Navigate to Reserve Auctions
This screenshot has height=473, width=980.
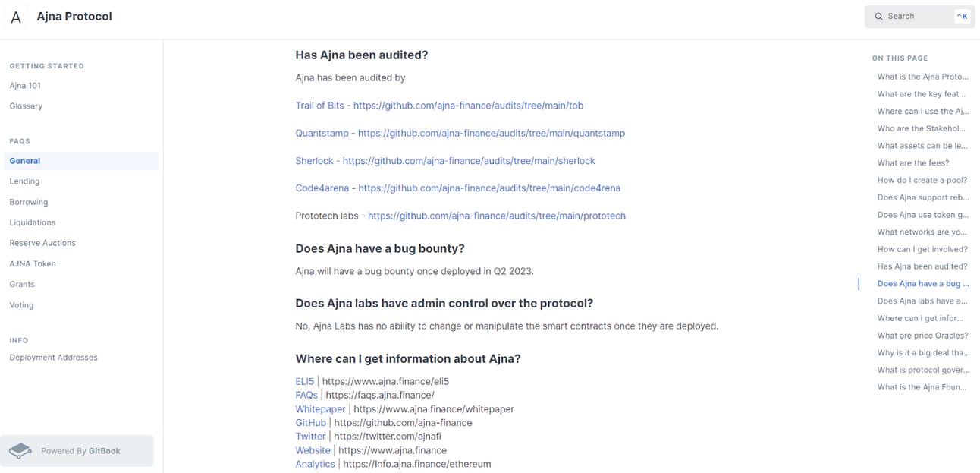(42, 243)
